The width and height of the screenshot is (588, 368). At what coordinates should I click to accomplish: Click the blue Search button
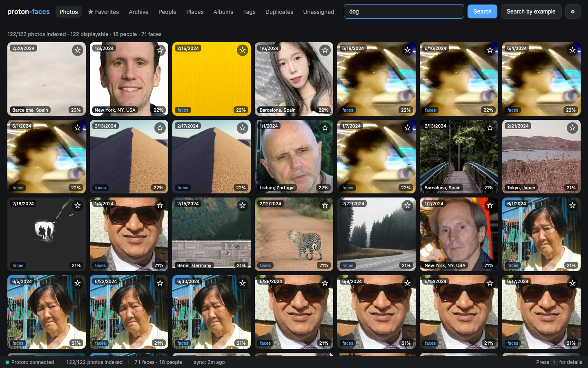[482, 11]
